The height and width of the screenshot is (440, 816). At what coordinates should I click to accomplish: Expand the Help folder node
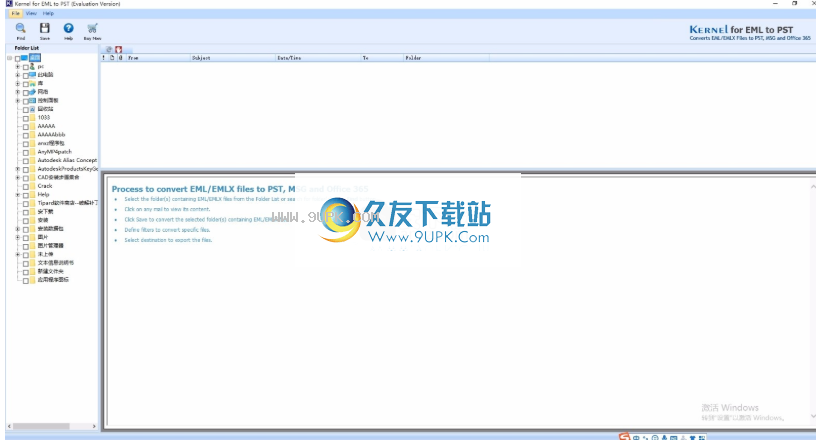point(18,195)
